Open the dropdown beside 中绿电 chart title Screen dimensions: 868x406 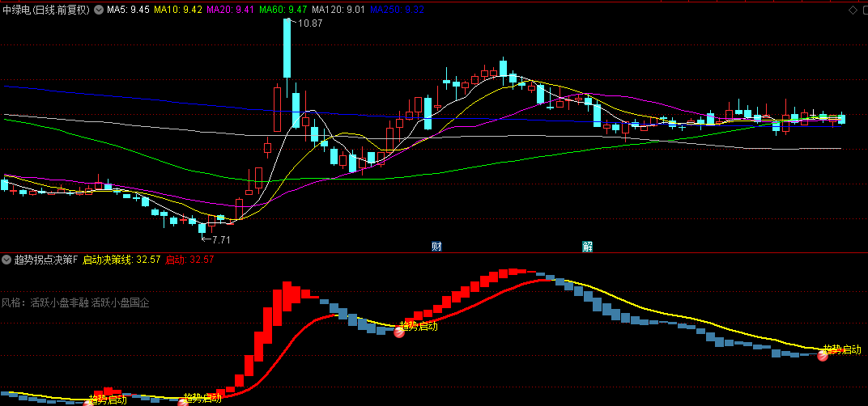99,10
